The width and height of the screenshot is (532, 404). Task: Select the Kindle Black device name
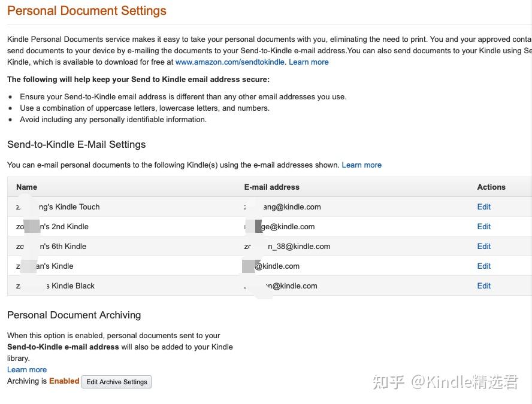click(55, 285)
